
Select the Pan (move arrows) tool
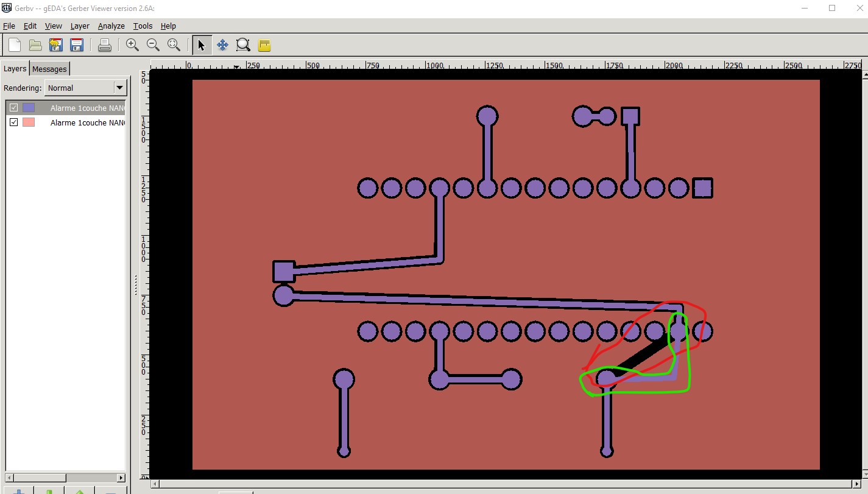click(222, 45)
